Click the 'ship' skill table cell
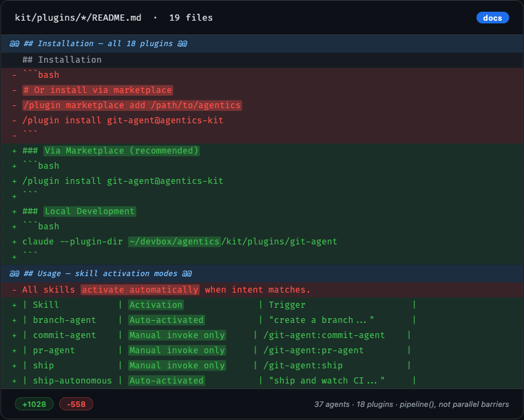This screenshot has height=420, width=524. (43, 366)
